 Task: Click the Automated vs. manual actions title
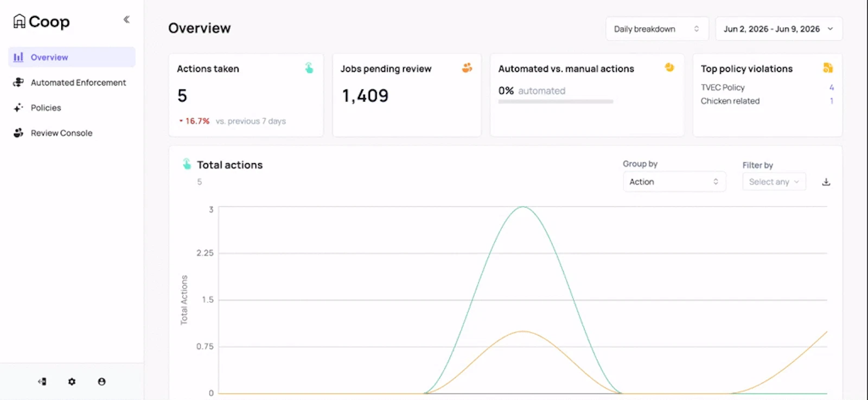point(566,69)
